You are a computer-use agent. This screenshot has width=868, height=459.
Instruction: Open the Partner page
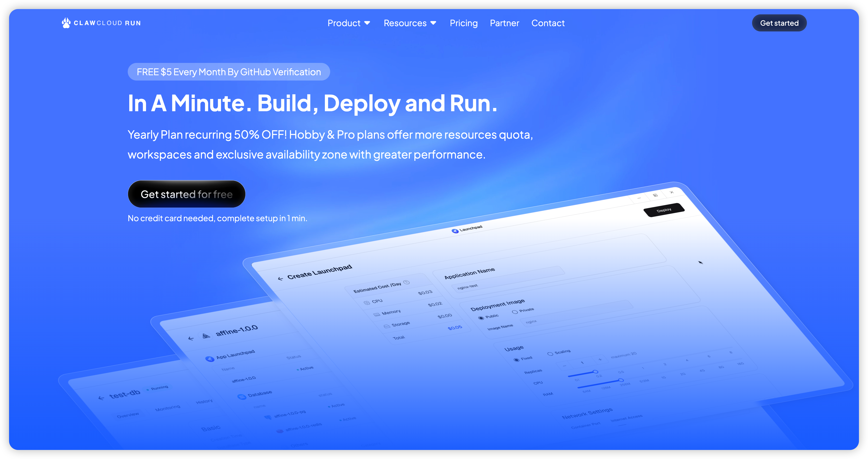click(x=504, y=23)
